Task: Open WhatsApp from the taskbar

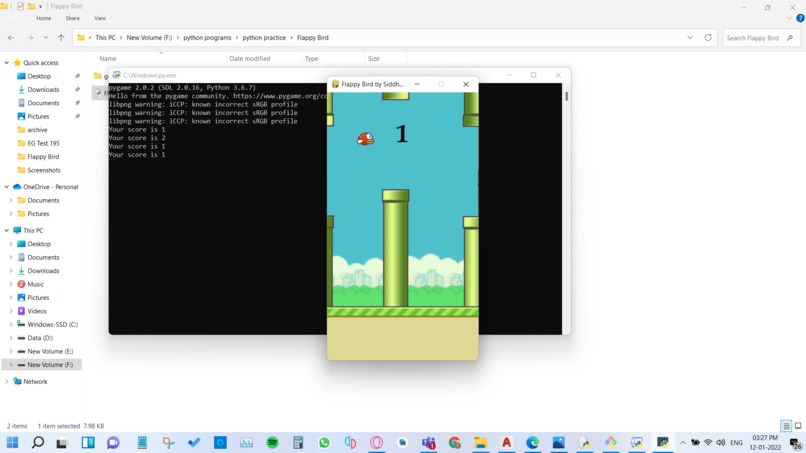Action: point(324,442)
